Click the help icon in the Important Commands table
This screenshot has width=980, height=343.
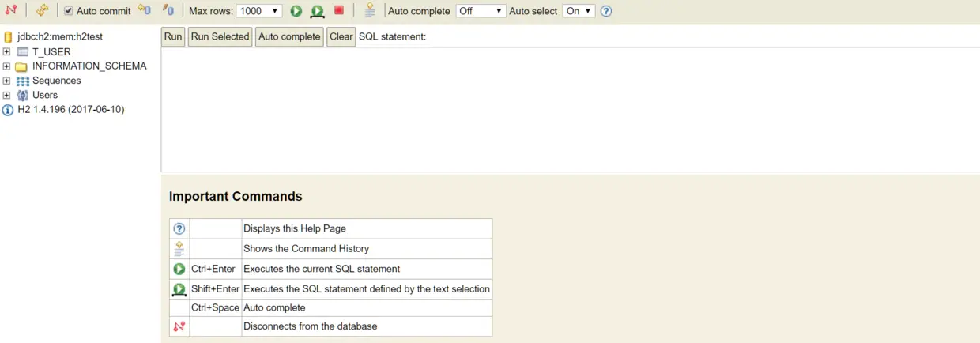pos(179,228)
